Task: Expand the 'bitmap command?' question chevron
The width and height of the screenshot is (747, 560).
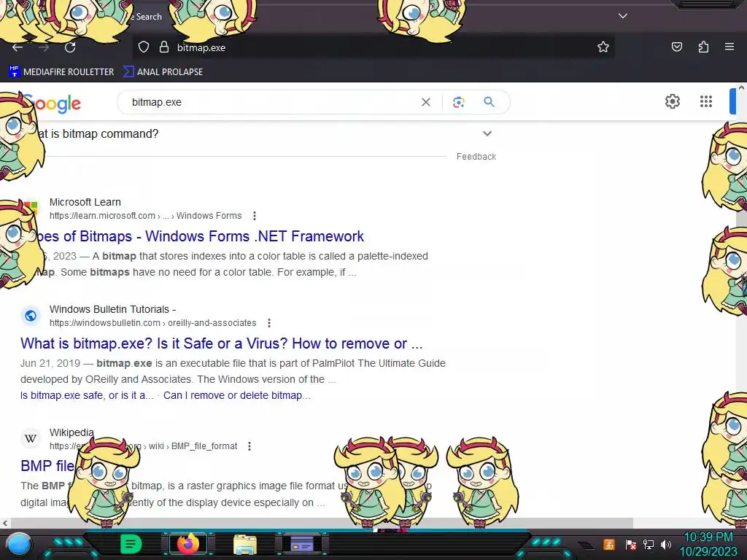Action: (x=487, y=134)
